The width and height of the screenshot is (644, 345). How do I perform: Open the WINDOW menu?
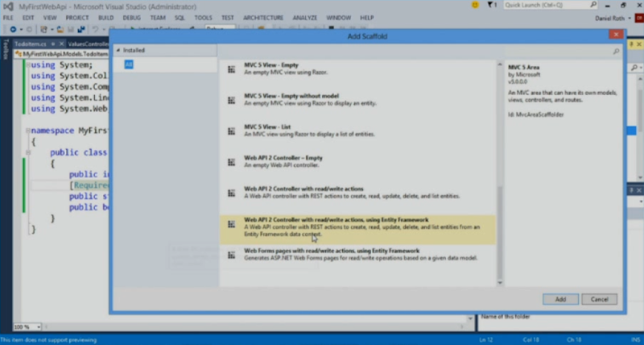click(338, 18)
